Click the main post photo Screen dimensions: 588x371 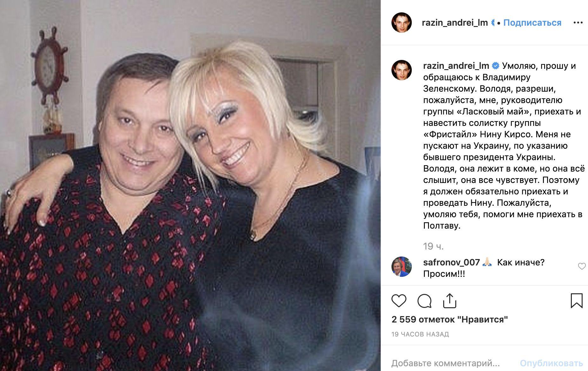pos(190,185)
